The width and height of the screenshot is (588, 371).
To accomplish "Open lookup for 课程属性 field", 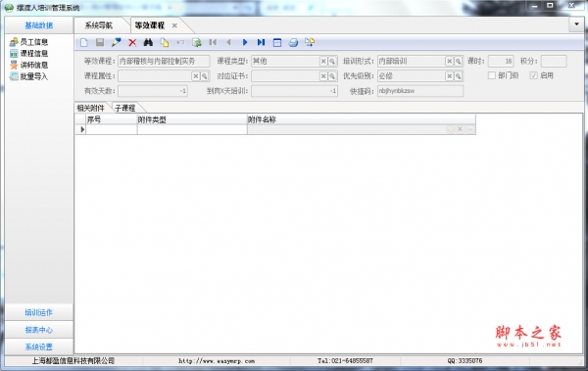I will pos(204,76).
